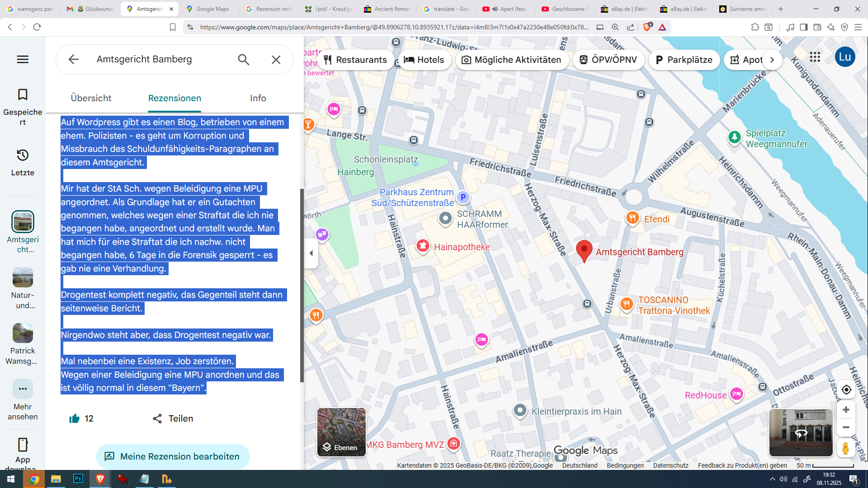The height and width of the screenshot is (488, 868).
Task: Click Meine Rezension bearbeiten button
Action: click(x=173, y=456)
